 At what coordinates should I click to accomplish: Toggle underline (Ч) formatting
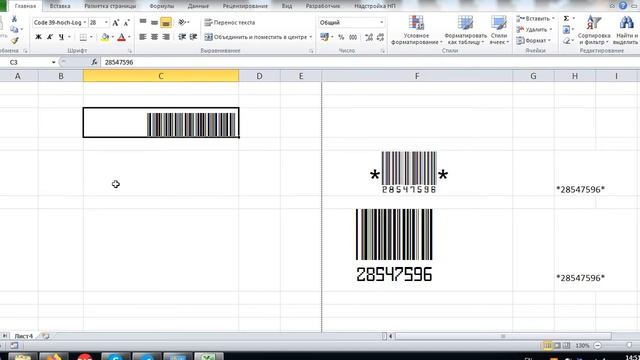click(x=61, y=37)
